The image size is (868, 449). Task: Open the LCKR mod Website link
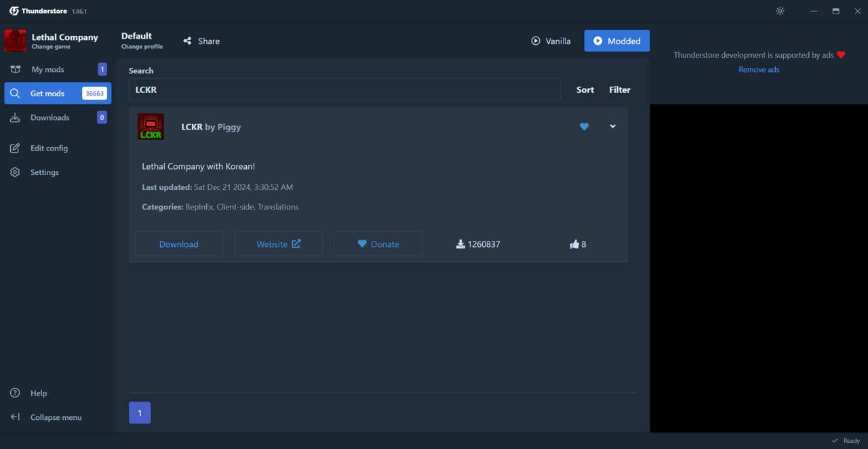pos(278,244)
